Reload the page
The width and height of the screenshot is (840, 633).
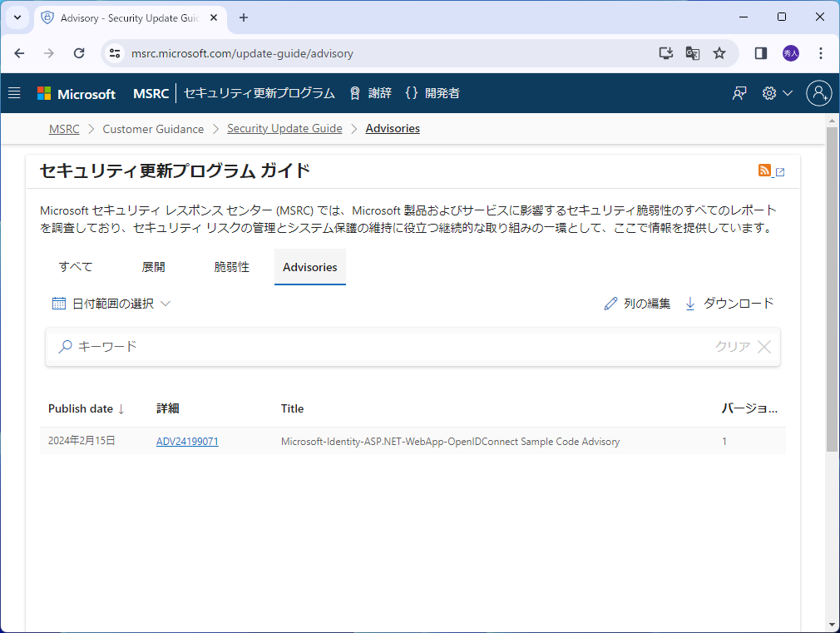point(79,53)
